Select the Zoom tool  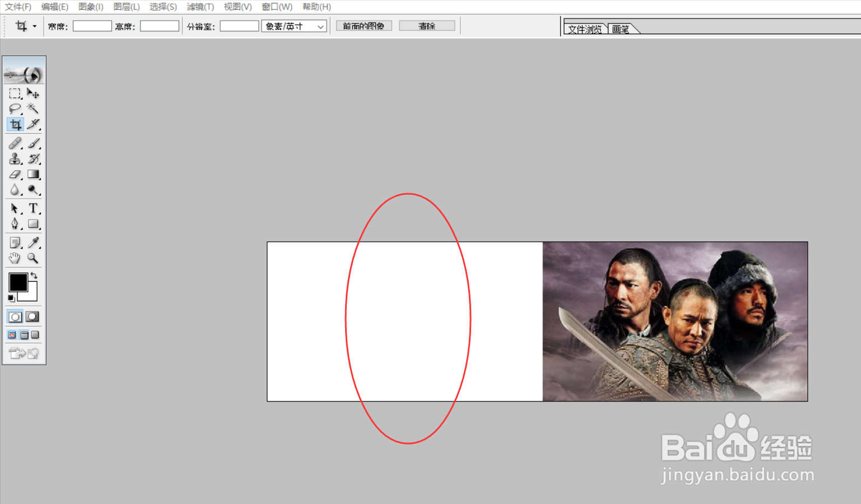(33, 258)
